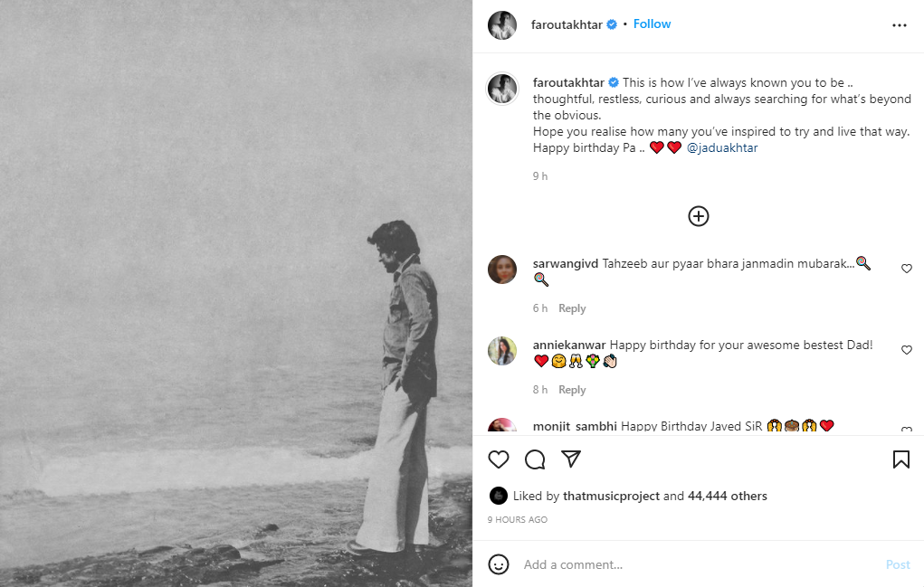Click the black-and-white beach photo

pyautogui.click(x=235, y=293)
